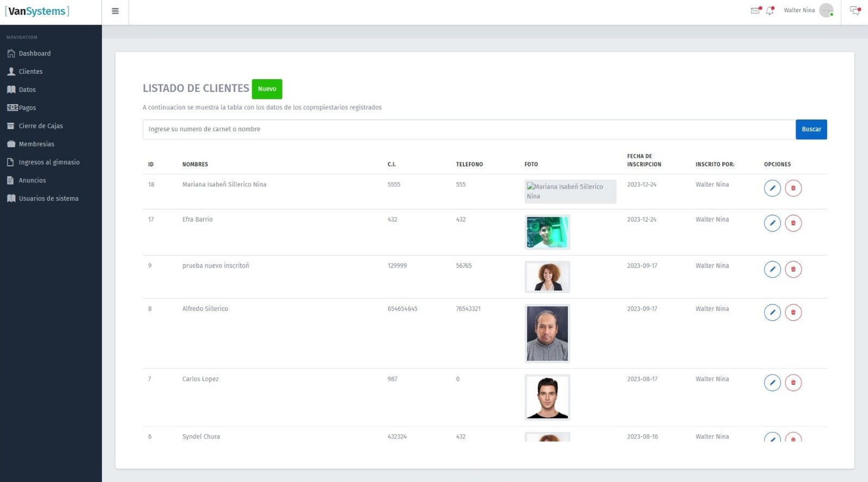Image resolution: width=868 pixels, height=482 pixels.
Task: Open the bell alerts icon
Action: pyautogui.click(x=769, y=10)
